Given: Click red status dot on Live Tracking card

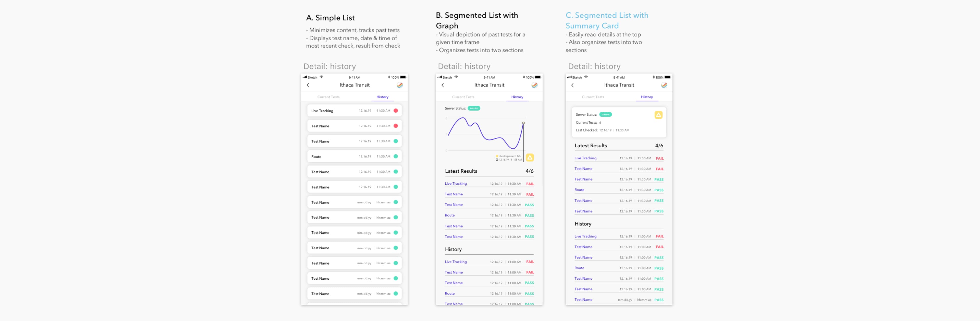Looking at the screenshot, I should pyautogui.click(x=396, y=111).
